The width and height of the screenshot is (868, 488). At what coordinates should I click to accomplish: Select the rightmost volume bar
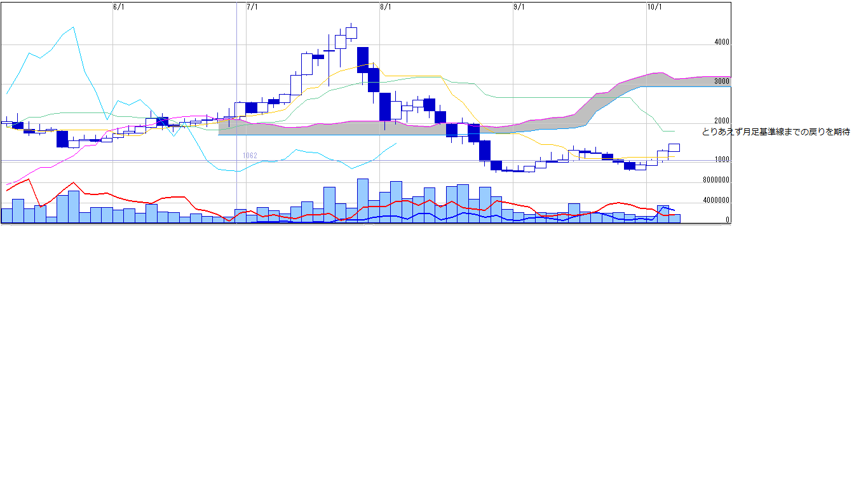click(x=674, y=218)
